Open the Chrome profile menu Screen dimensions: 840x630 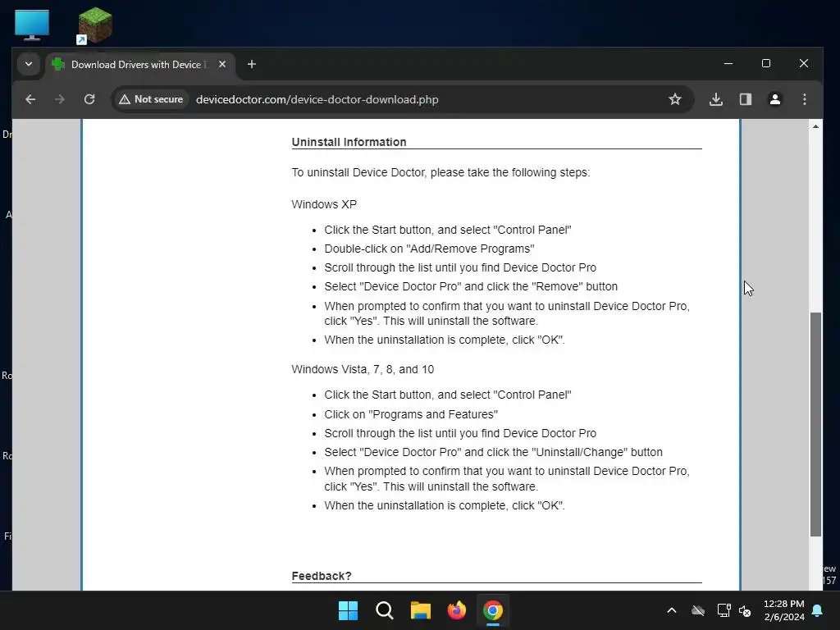(774, 99)
